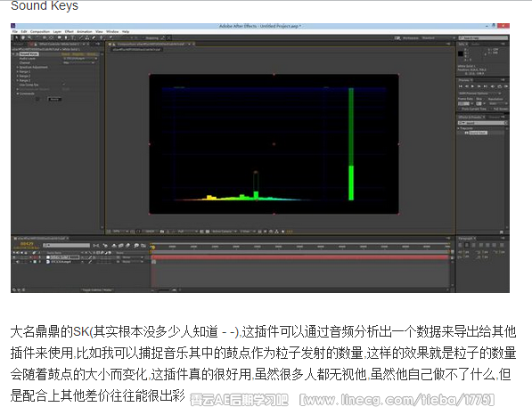The width and height of the screenshot is (532, 415).
Task: Select the Zoom magnifier tool
Action: [30, 37]
